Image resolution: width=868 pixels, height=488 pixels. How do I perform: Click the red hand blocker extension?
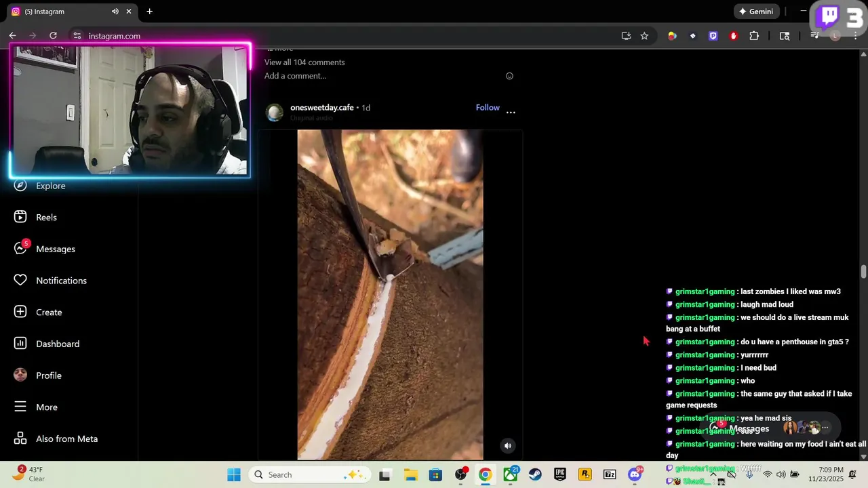(733, 36)
